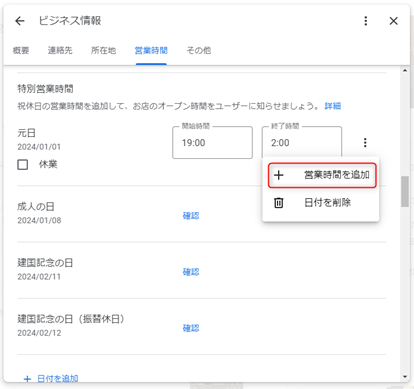Switch to the 概要 tab
The width and height of the screenshot is (414, 389).
coord(21,50)
